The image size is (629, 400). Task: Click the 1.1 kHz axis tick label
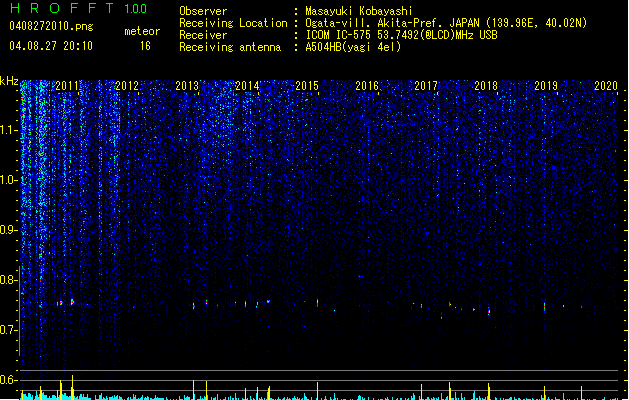[8, 130]
